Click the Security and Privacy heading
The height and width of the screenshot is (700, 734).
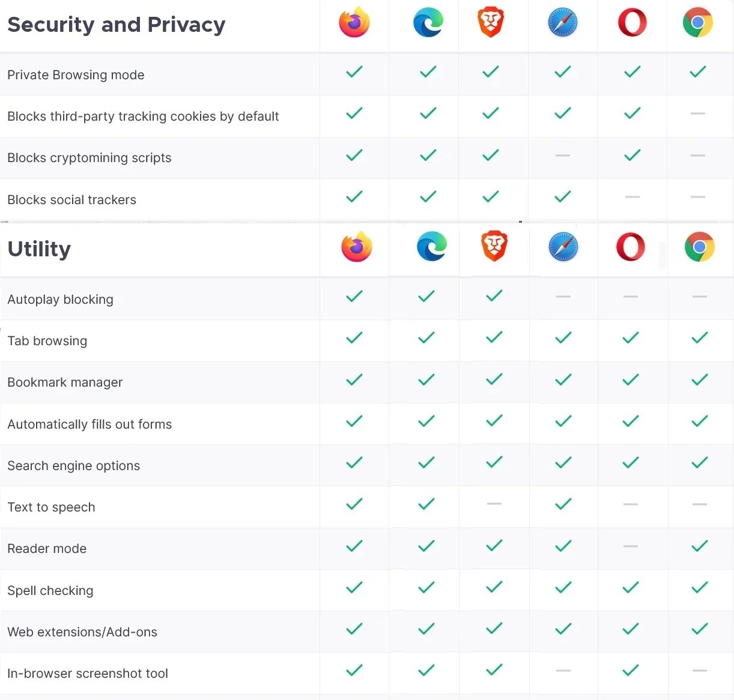pos(117,25)
